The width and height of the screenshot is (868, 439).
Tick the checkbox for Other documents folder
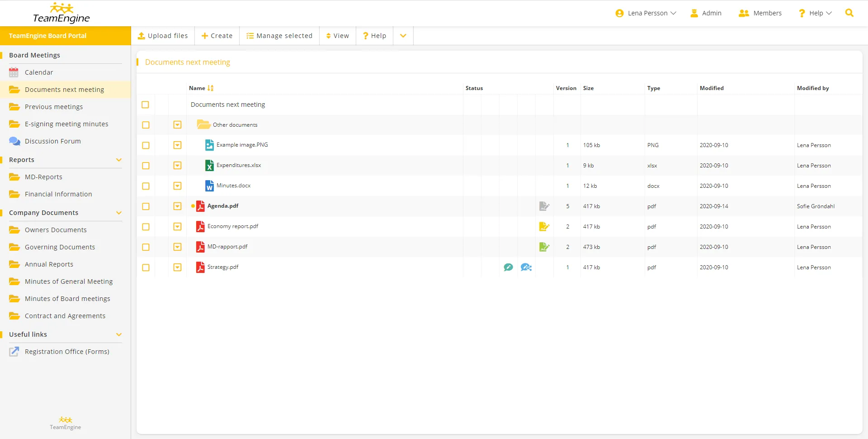146,125
